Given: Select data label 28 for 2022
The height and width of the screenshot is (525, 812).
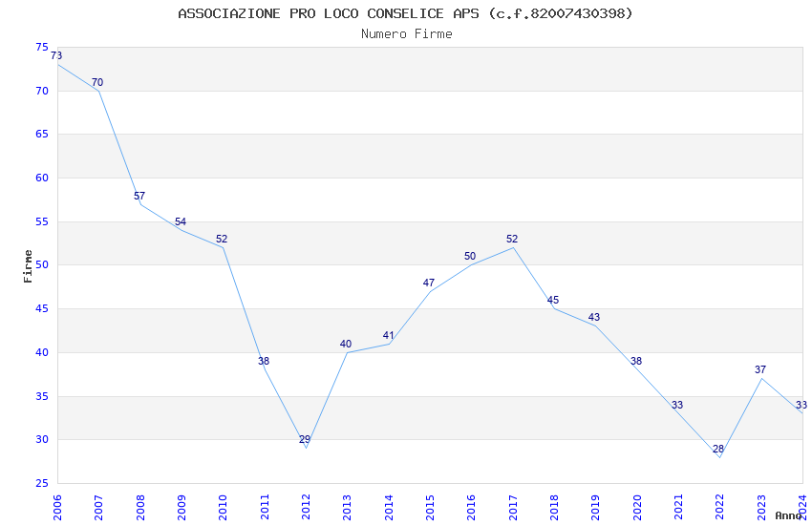Looking at the screenshot, I should (718, 449).
